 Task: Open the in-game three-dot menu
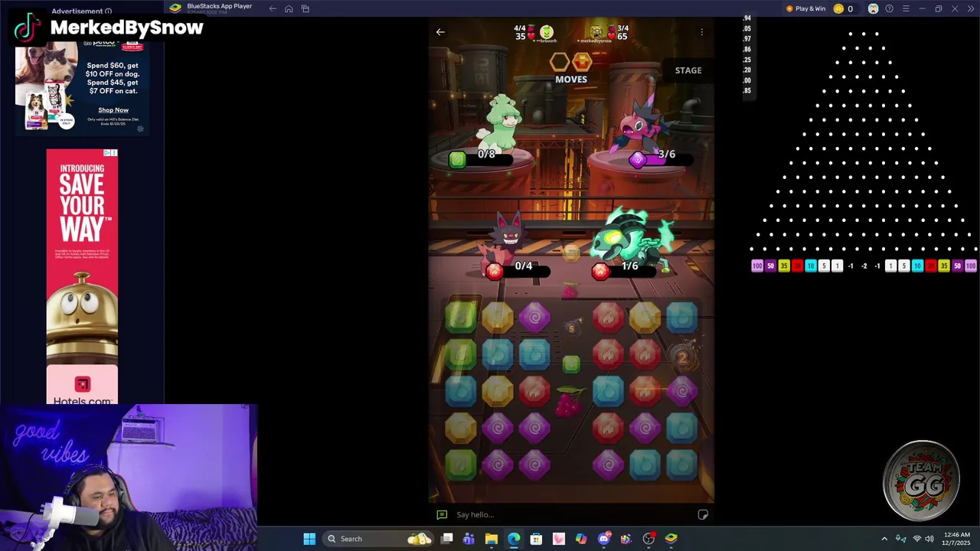point(701,32)
